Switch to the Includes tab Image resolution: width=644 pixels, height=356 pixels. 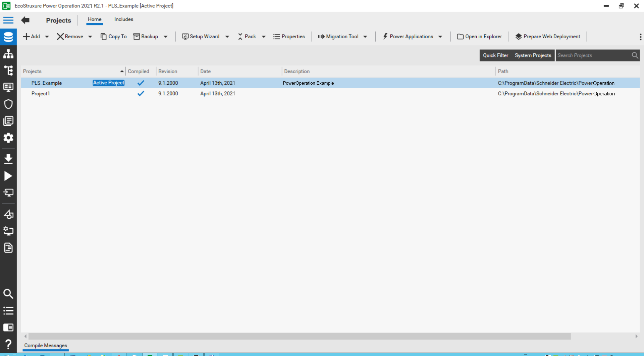click(124, 19)
